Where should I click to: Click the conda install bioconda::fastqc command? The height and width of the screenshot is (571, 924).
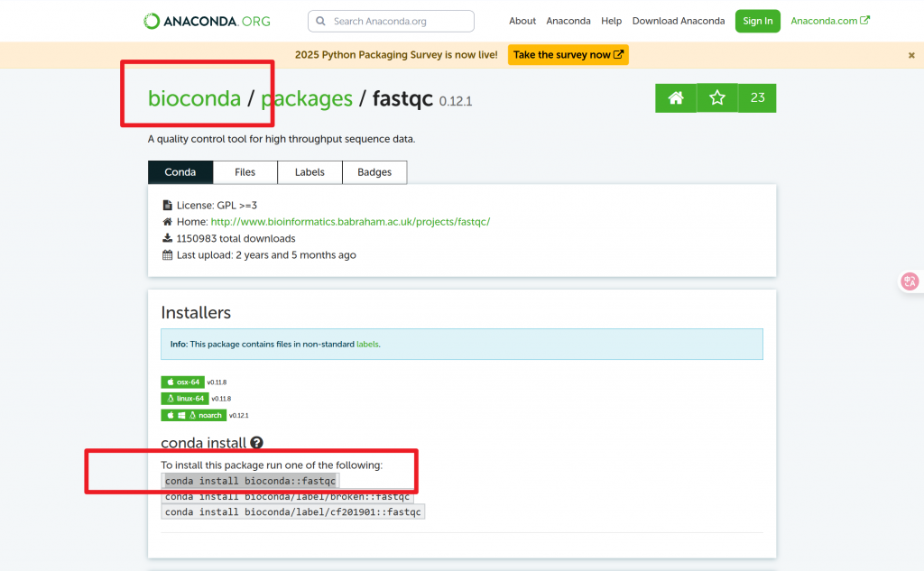point(251,481)
